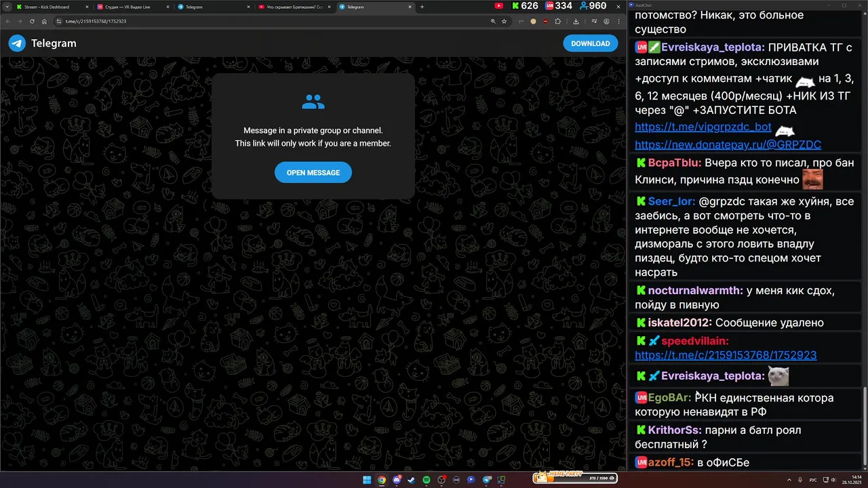Click the Meme Party 875/1500 progress widget

575,478
